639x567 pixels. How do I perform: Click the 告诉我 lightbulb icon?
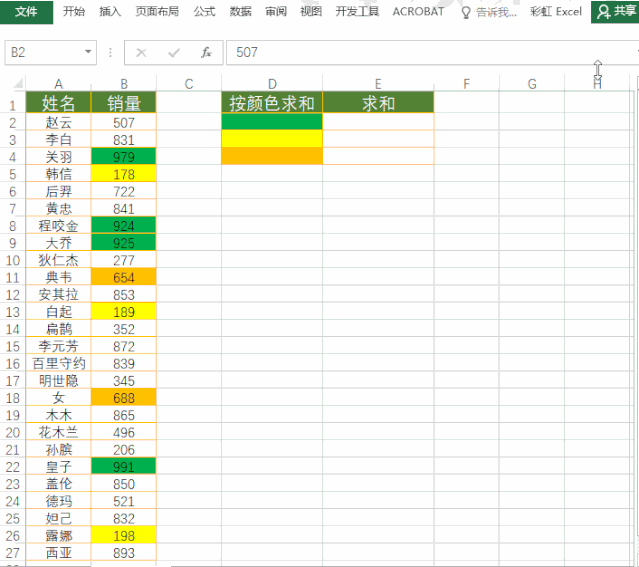(x=465, y=13)
